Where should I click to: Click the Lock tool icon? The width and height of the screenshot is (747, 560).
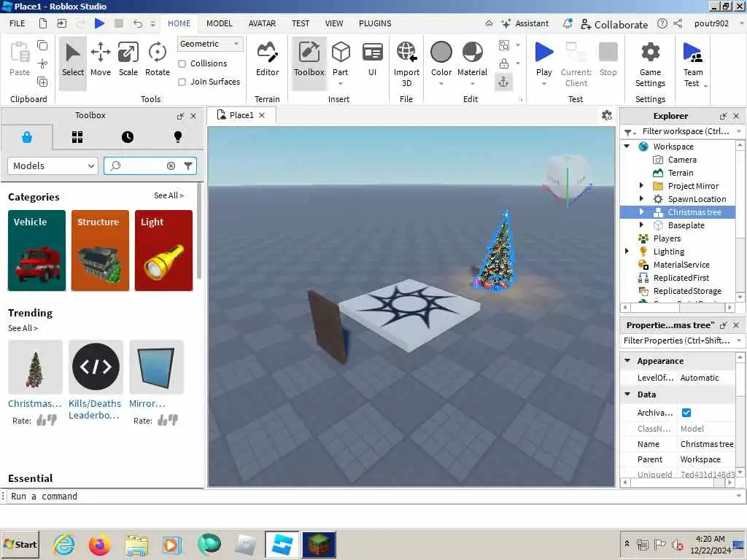tap(503, 63)
